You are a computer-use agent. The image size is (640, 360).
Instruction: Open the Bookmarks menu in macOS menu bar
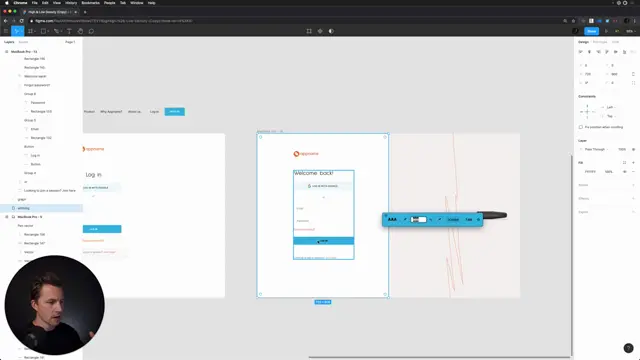coord(90,3)
